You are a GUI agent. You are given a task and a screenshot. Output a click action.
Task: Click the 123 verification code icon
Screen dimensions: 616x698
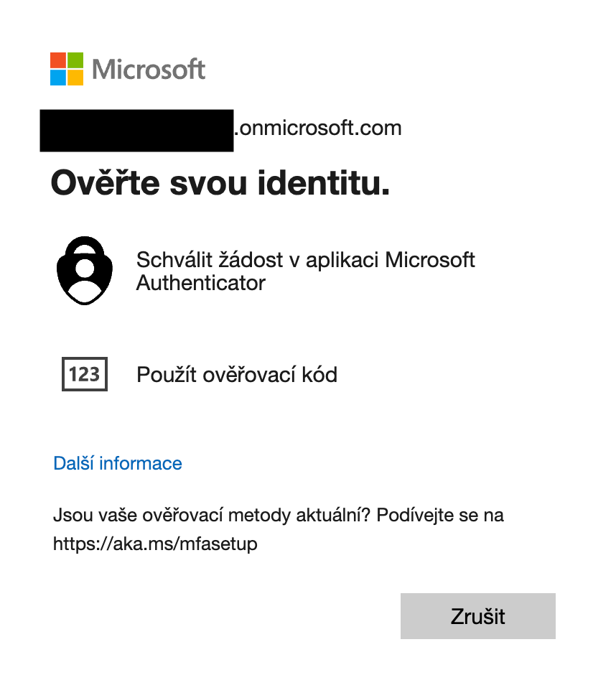85,374
